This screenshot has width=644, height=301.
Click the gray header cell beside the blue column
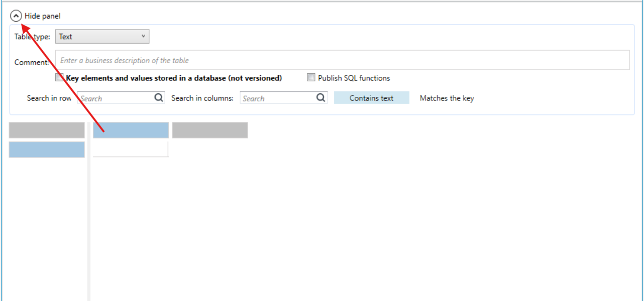pos(210,130)
